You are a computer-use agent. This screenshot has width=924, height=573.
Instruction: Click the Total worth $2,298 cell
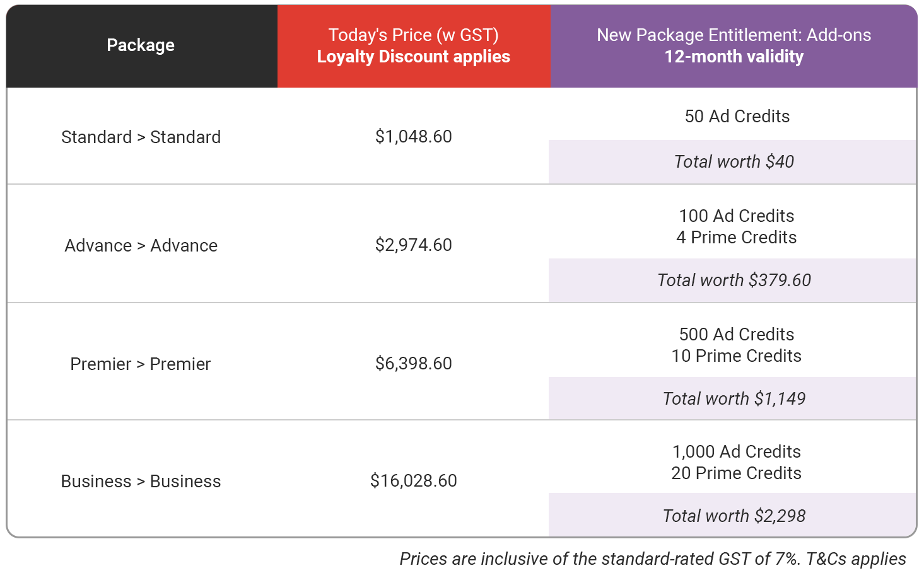click(733, 515)
